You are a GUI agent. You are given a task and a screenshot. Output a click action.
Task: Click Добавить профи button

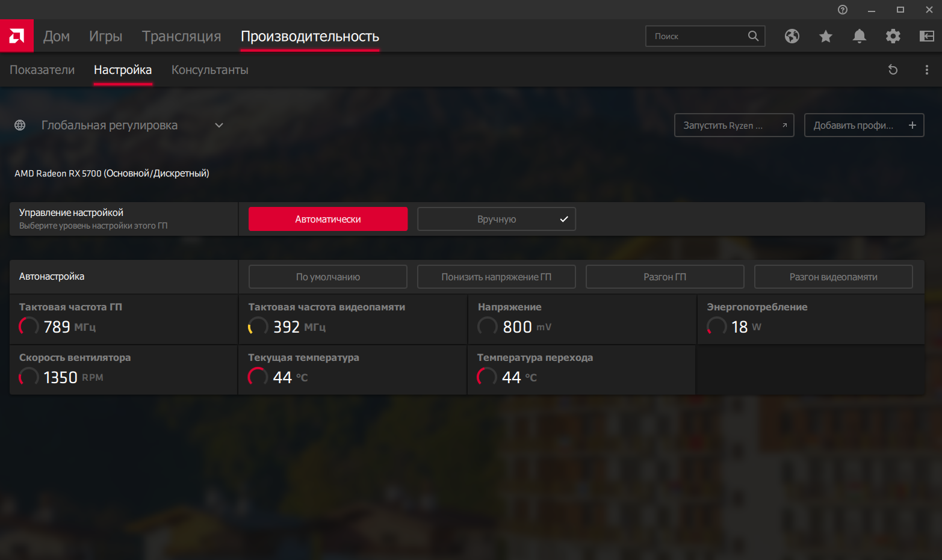864,125
